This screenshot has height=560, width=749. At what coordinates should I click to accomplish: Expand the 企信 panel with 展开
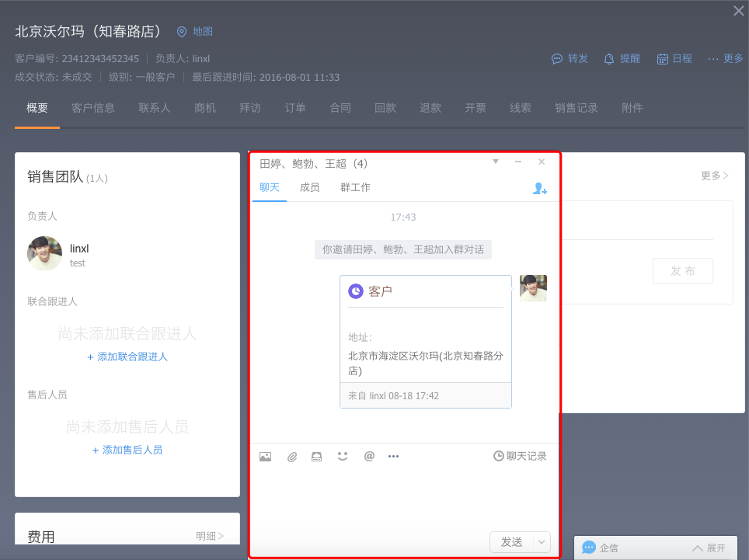point(709,548)
